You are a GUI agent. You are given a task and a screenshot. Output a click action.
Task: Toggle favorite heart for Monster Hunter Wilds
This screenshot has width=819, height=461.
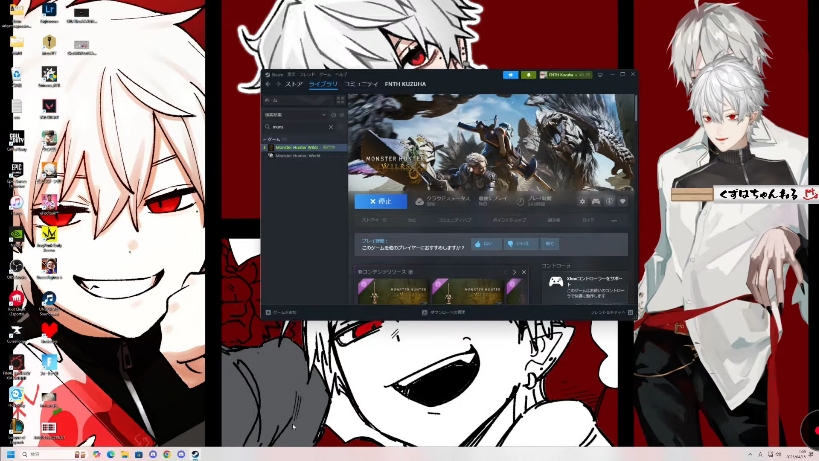coord(622,202)
